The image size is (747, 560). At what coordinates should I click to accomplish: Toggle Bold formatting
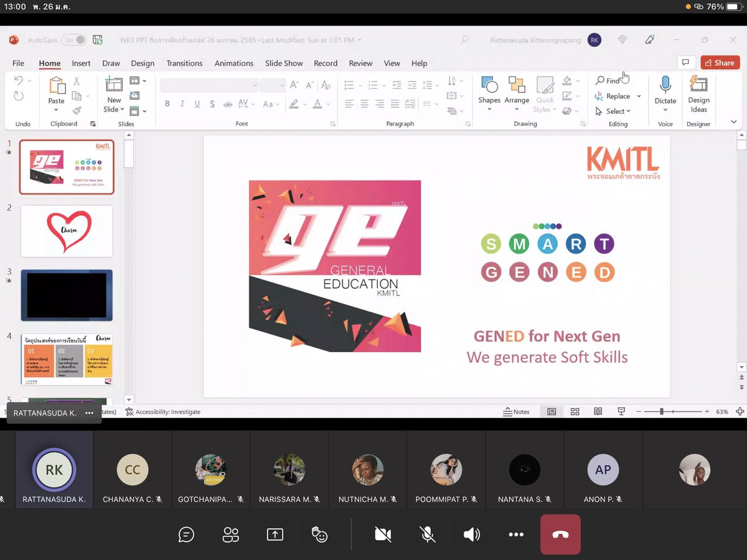(167, 104)
